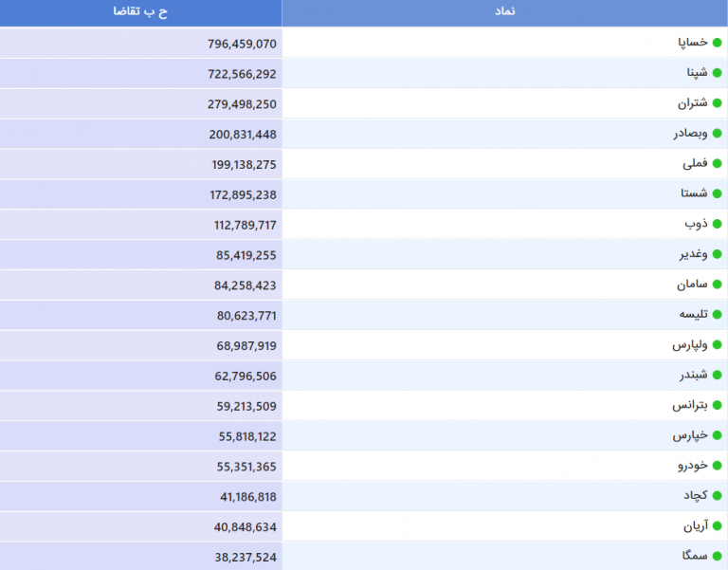Click the green dot next to تلیسه

click(717, 315)
